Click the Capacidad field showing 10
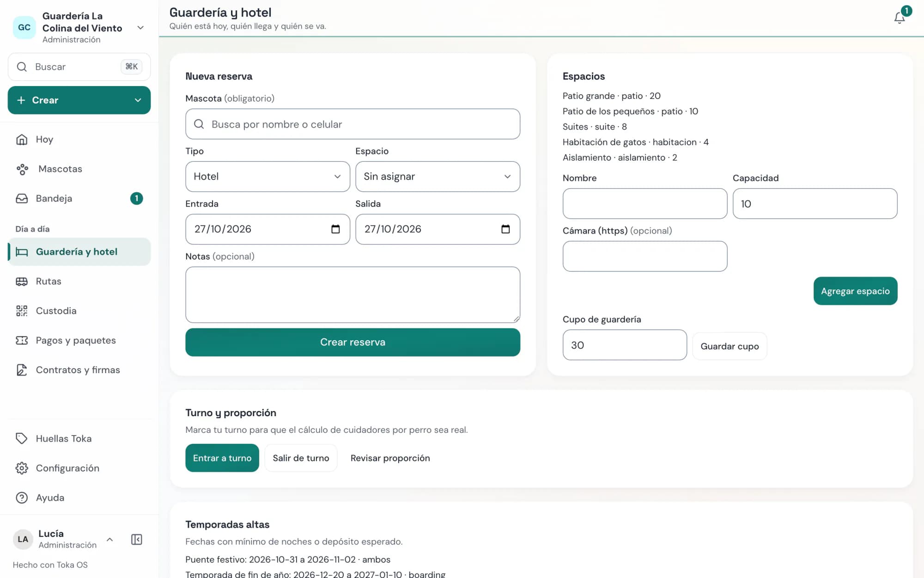The width and height of the screenshot is (924, 578). click(815, 203)
